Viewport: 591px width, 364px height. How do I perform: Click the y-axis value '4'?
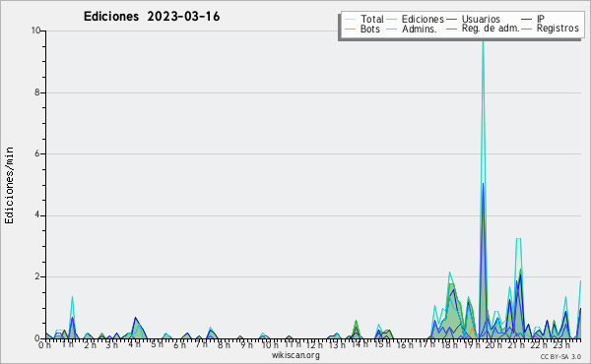37,215
